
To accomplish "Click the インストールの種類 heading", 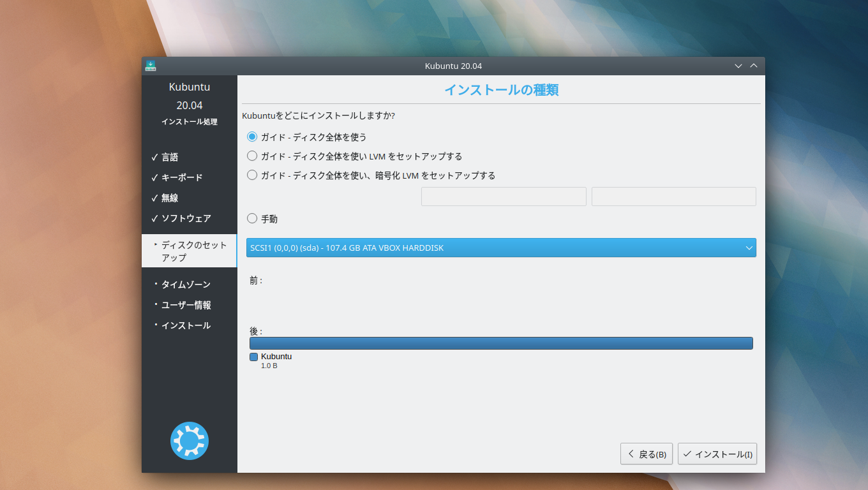I will [x=501, y=90].
